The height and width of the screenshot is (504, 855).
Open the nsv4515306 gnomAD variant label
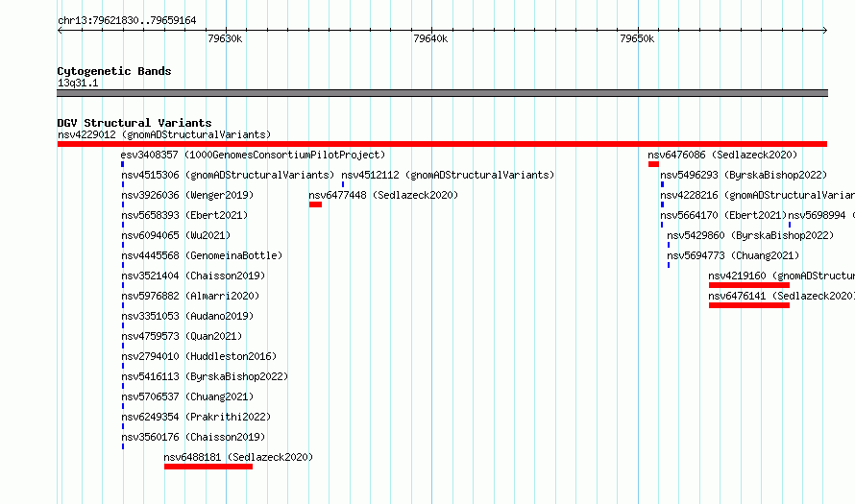228,175
